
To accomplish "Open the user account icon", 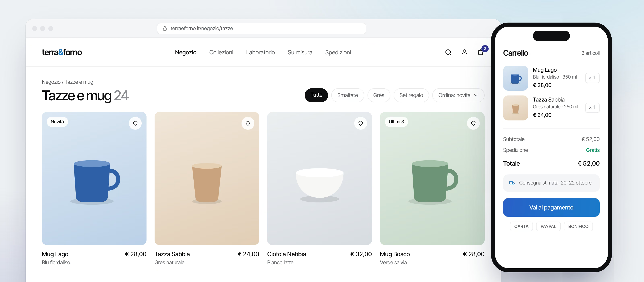I will point(464,52).
